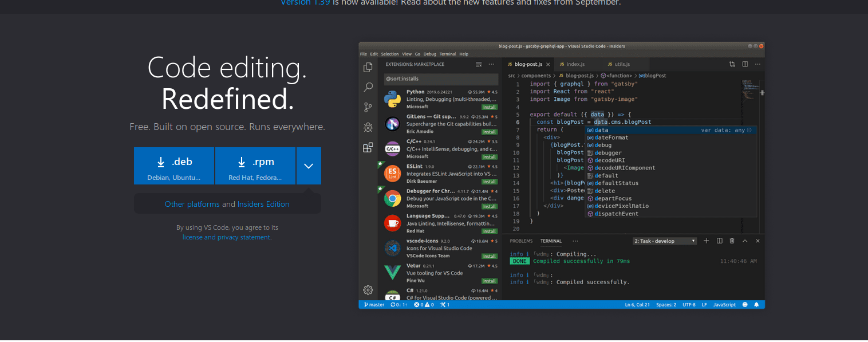868x342 pixels.
Task: Click the feedback smiley in the status bar
Action: point(745,305)
